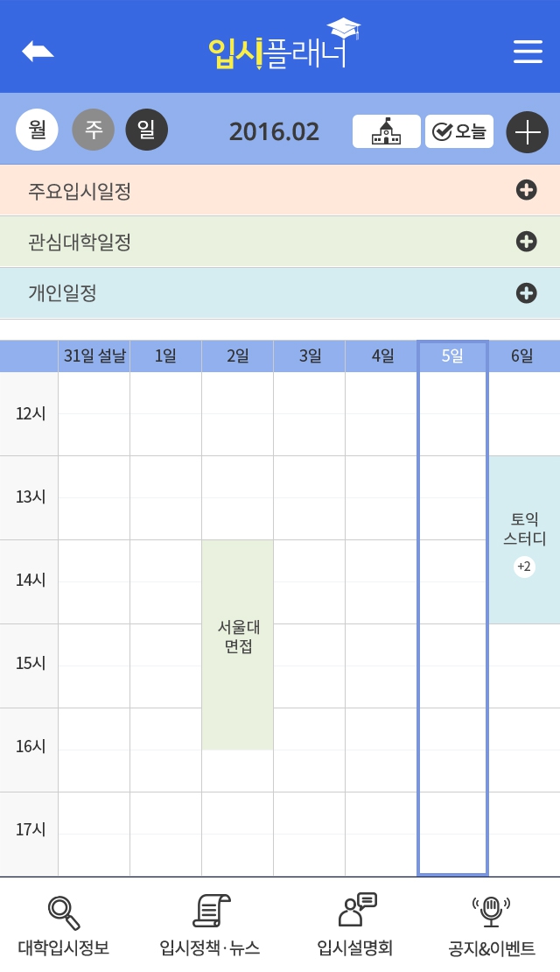Screen dimensions: 560x972
Task: Select the 6일 column header
Action: 524,356
